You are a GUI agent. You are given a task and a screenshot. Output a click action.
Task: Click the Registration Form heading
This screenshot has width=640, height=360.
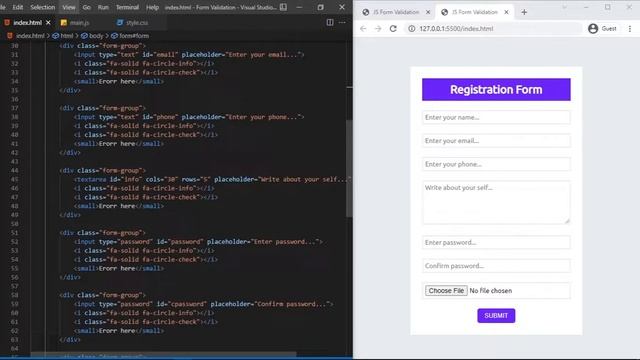[x=496, y=89]
